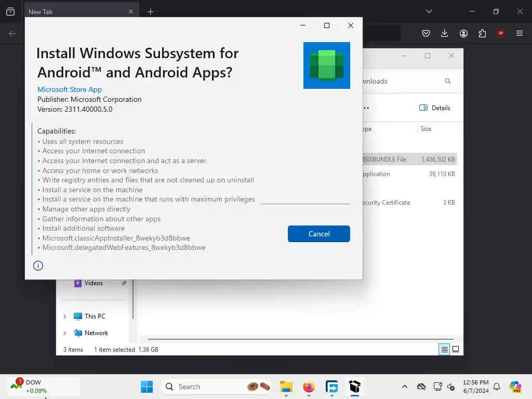
Task: Select the Security Certificate file row
Action: (410, 203)
